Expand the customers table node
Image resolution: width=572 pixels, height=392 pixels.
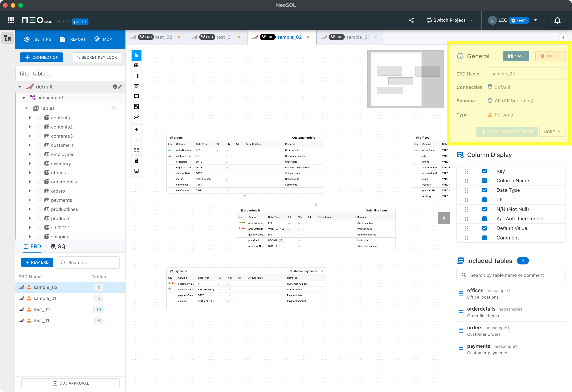point(30,145)
